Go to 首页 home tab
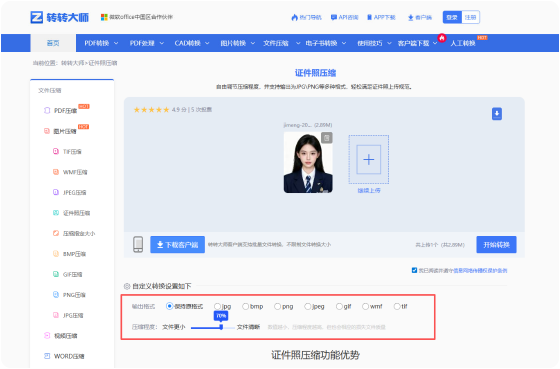The height and width of the screenshot is (369, 560). pyautogui.click(x=53, y=43)
